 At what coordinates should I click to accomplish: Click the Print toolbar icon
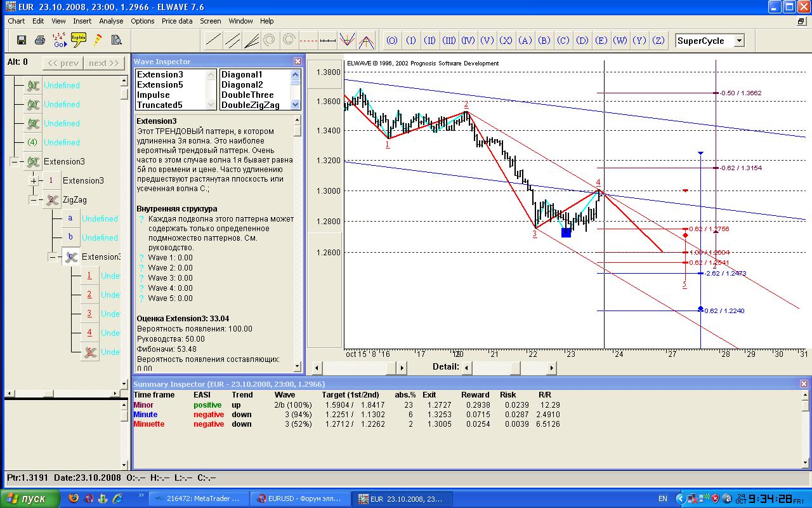(40, 40)
